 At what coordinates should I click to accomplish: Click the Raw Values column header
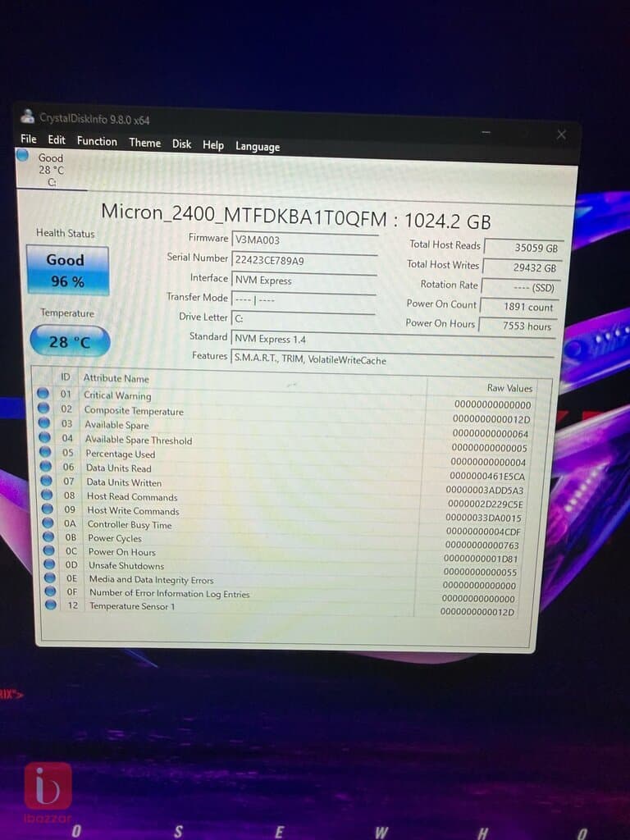(x=509, y=388)
